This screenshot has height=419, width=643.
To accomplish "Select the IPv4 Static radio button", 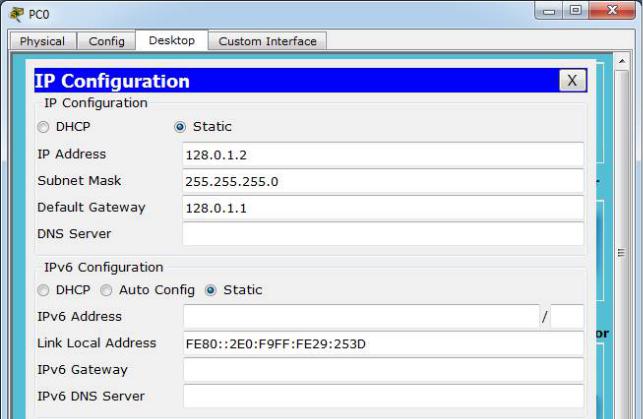I will (180, 127).
